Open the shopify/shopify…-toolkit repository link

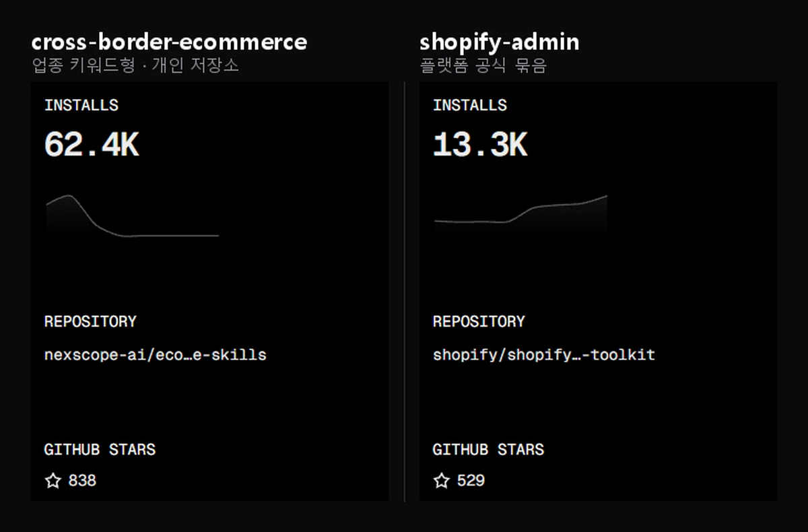tap(544, 355)
